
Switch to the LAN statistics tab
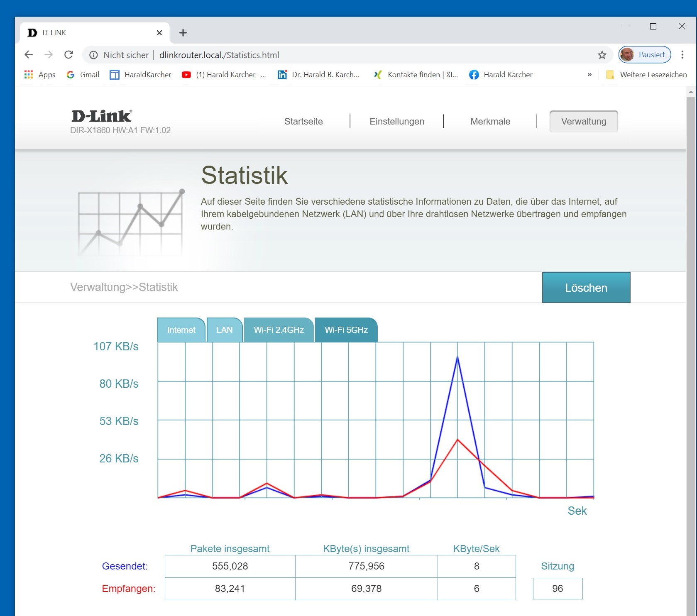[225, 330]
